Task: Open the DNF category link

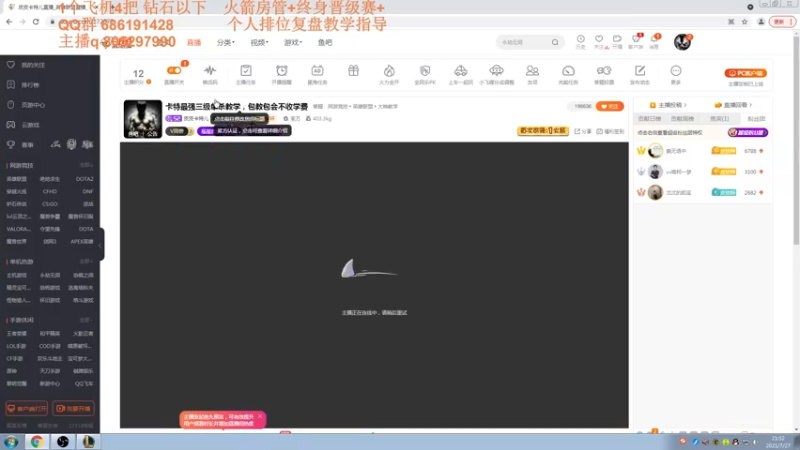Action: tap(88, 192)
